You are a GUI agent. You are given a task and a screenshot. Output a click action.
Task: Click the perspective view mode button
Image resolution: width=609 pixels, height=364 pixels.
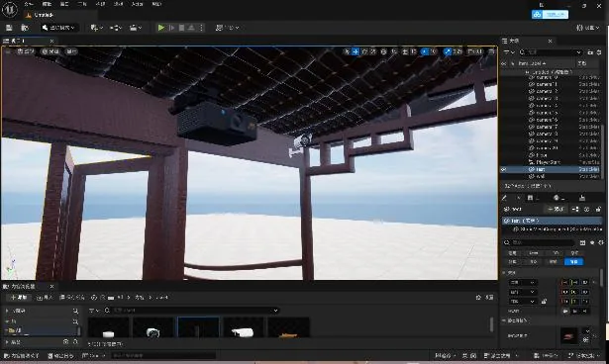coord(26,51)
